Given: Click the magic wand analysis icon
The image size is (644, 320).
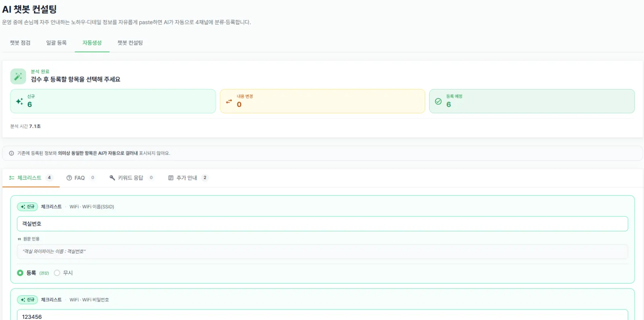Looking at the screenshot, I should coord(18,76).
